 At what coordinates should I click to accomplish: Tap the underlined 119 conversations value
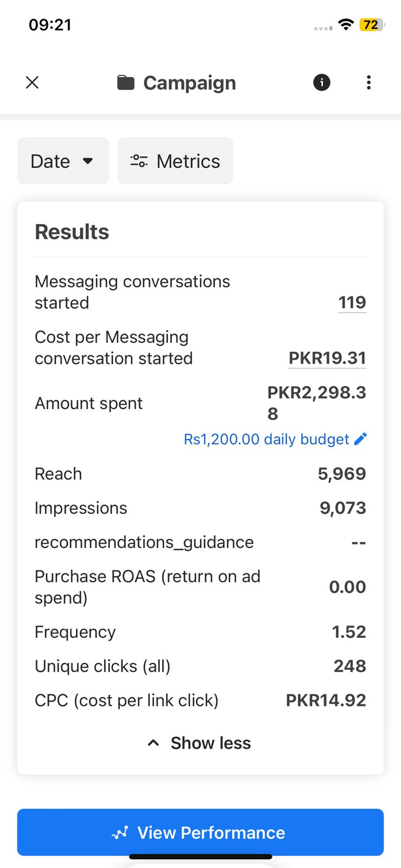(352, 302)
